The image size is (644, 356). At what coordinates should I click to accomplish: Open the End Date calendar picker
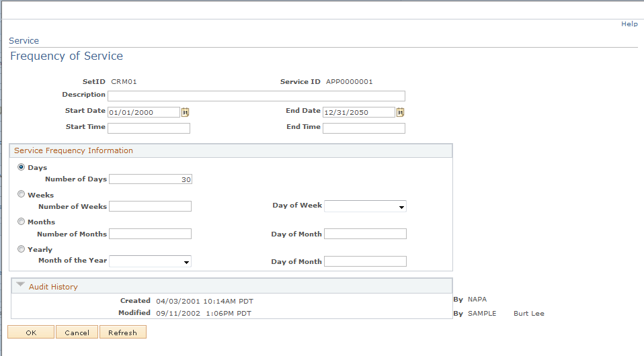point(401,112)
